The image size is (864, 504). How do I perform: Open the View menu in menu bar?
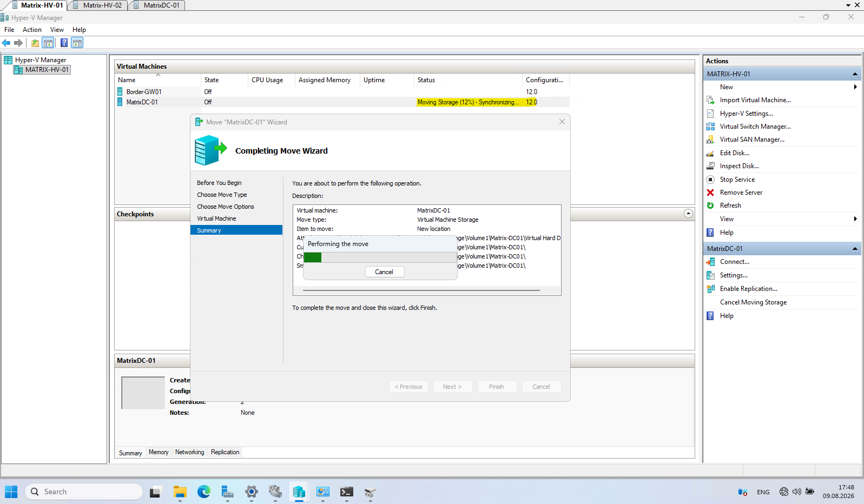[57, 30]
